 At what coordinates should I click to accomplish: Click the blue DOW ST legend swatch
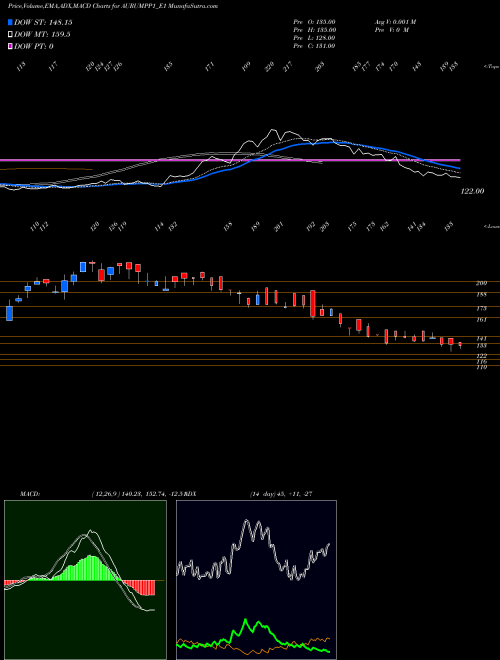click(10, 22)
